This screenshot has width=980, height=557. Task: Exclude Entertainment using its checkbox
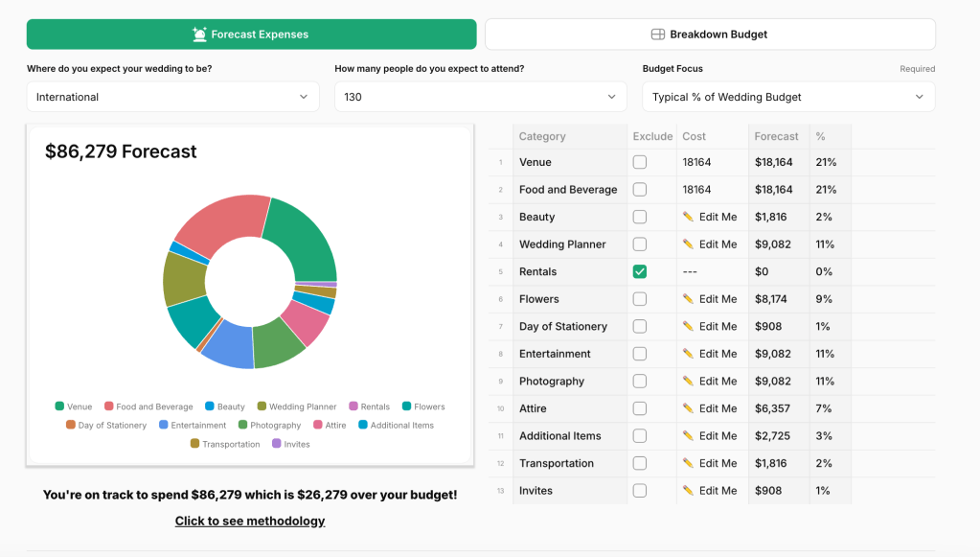click(640, 354)
